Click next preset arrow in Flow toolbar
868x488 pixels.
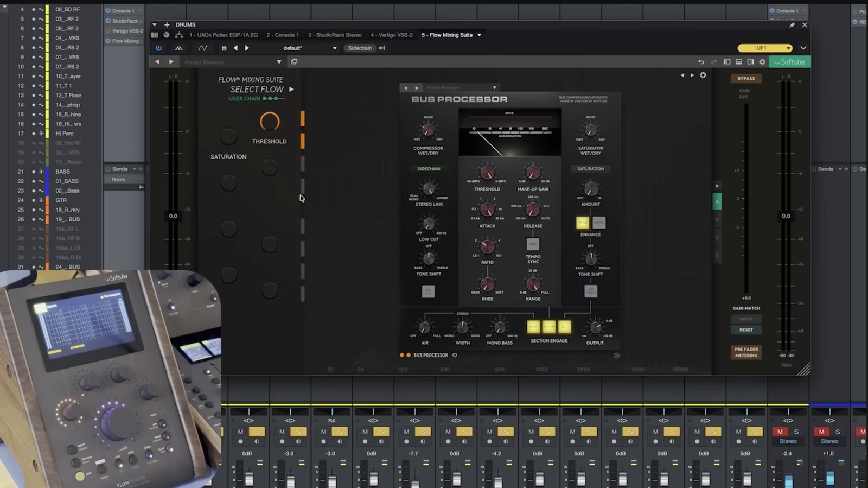pos(171,62)
